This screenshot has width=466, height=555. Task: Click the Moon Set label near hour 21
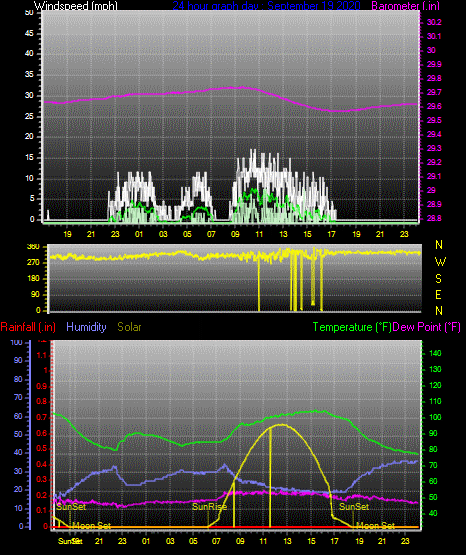(91, 526)
